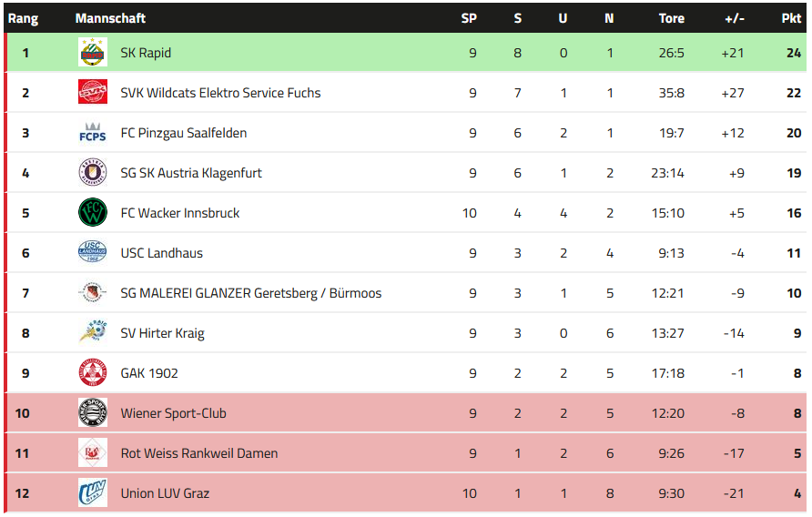This screenshot has height=517, width=812.
Task: Open SVK Wildcats Elektro Service Fuchs page
Action: click(x=220, y=93)
